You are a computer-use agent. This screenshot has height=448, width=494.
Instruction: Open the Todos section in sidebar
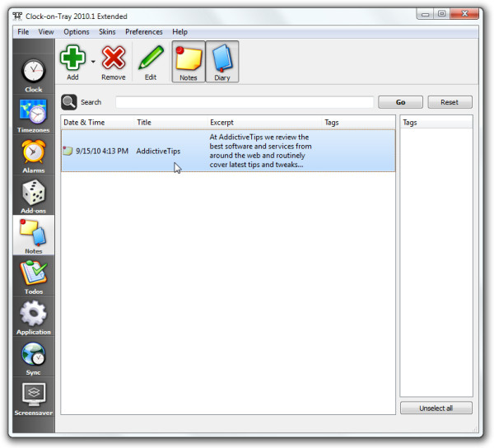tap(34, 277)
